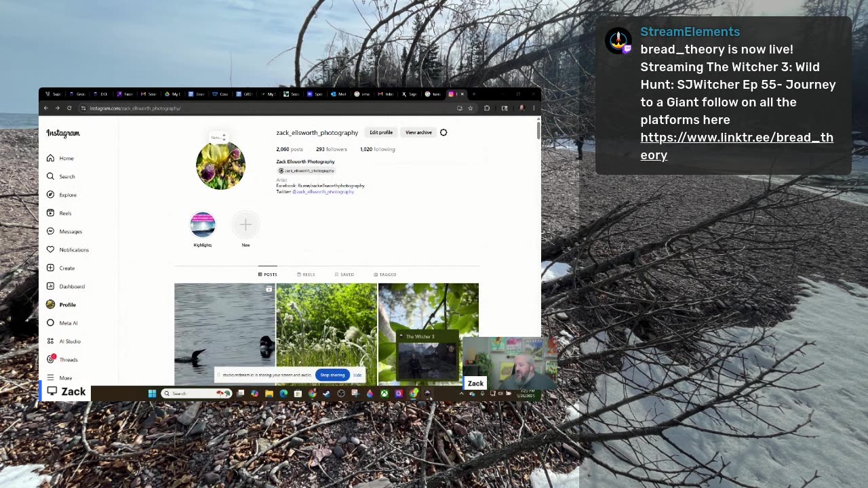The image size is (868, 488).
Task: Close the active Instagram browser tab
Action: (x=462, y=94)
